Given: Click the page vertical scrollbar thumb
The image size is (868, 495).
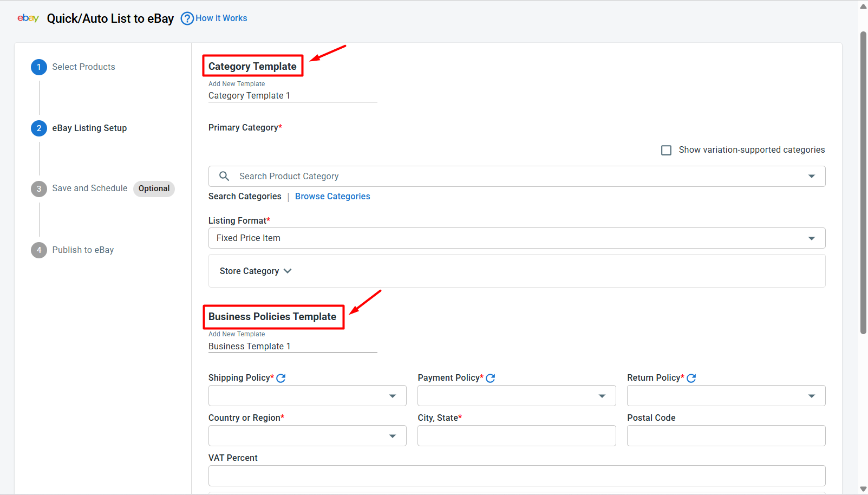Looking at the screenshot, I should coord(863,183).
